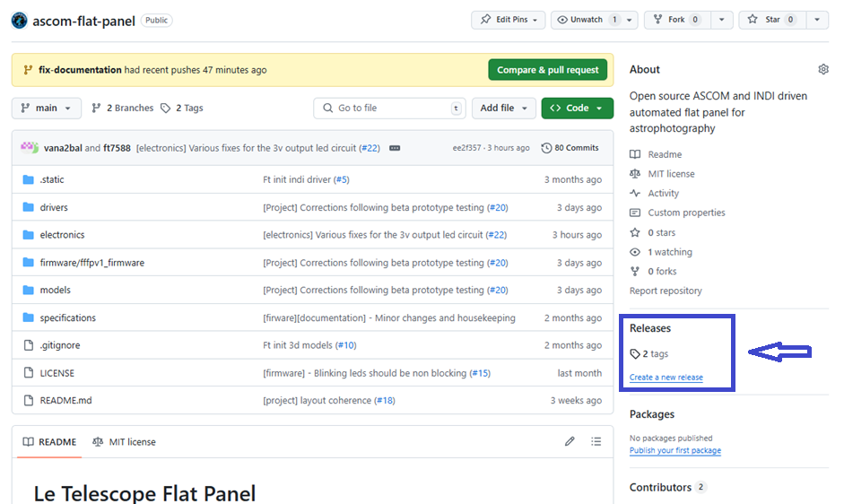Click the electronics folder icon
This screenshot has height=504, width=844.
(x=29, y=235)
